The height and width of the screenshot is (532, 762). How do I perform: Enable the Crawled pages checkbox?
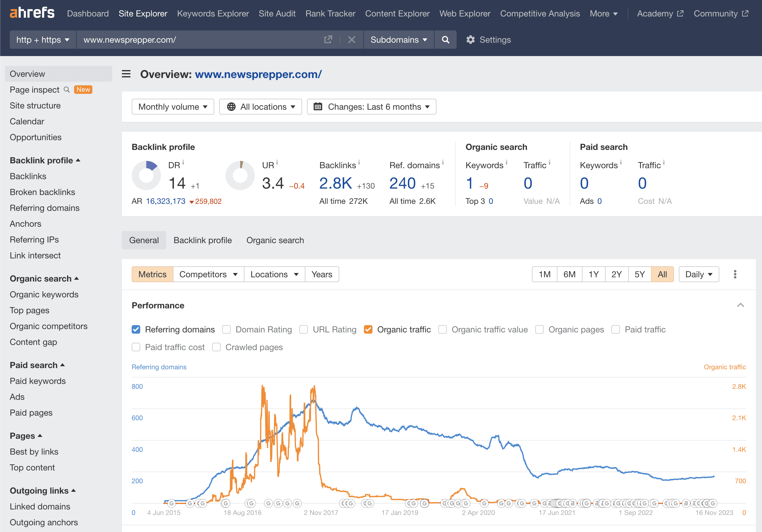pos(216,347)
